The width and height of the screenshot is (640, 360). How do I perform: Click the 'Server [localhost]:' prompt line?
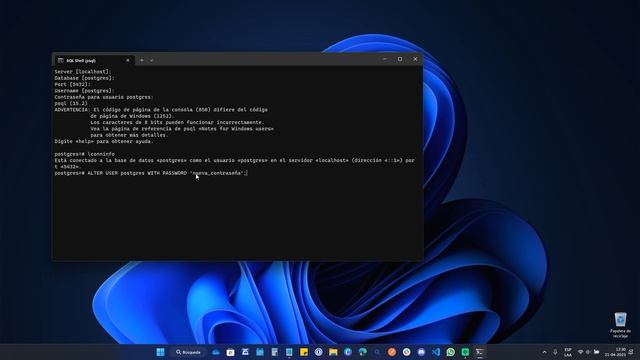coord(83,71)
